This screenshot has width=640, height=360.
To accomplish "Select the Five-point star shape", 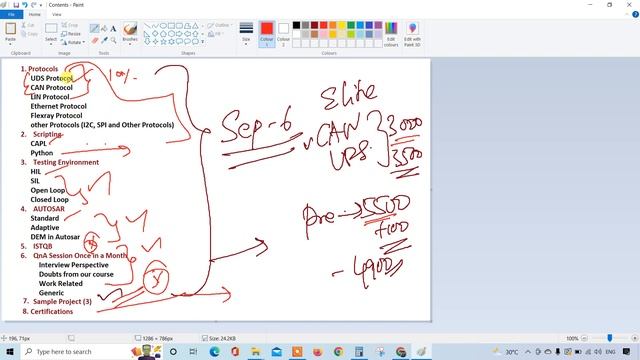I will (x=163, y=41).
